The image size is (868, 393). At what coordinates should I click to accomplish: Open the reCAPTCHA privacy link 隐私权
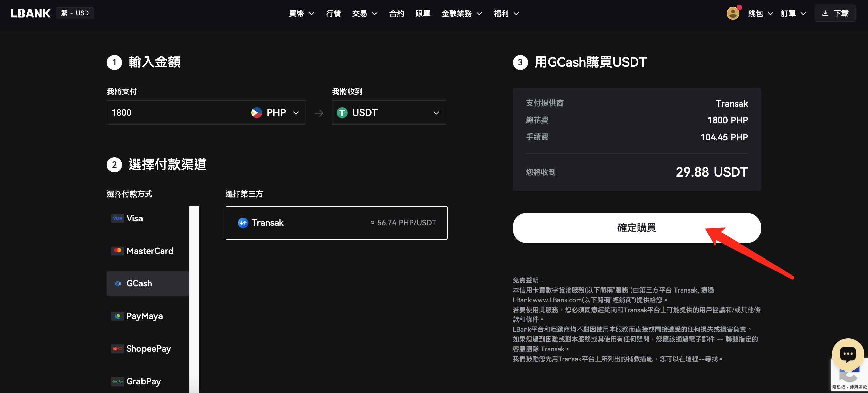tap(839, 387)
